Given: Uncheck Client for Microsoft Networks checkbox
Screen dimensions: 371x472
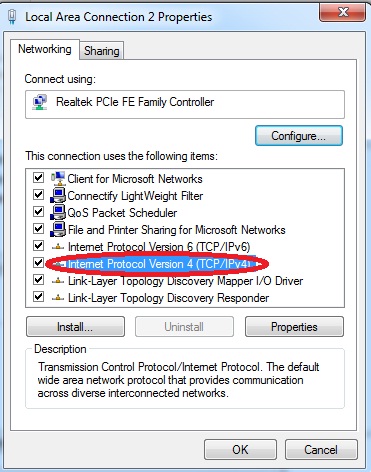Looking at the screenshot, I should [x=38, y=178].
